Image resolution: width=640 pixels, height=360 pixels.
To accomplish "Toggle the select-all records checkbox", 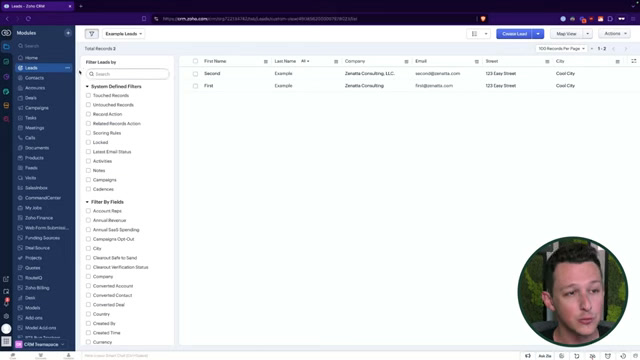I will tap(195, 61).
